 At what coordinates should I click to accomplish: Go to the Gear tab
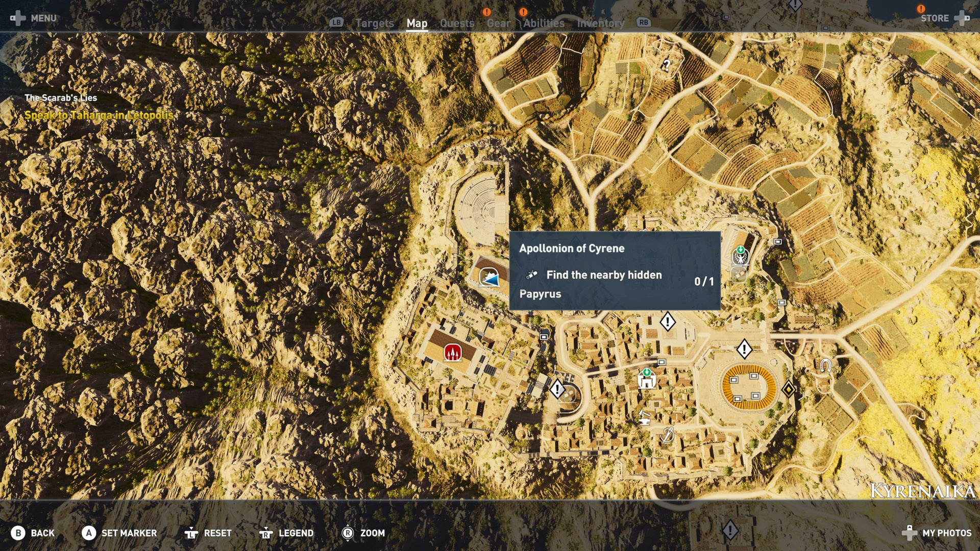coord(499,23)
